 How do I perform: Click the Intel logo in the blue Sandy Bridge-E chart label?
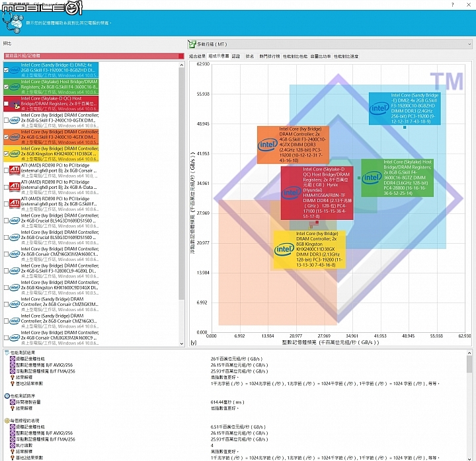pyautogui.click(x=379, y=108)
